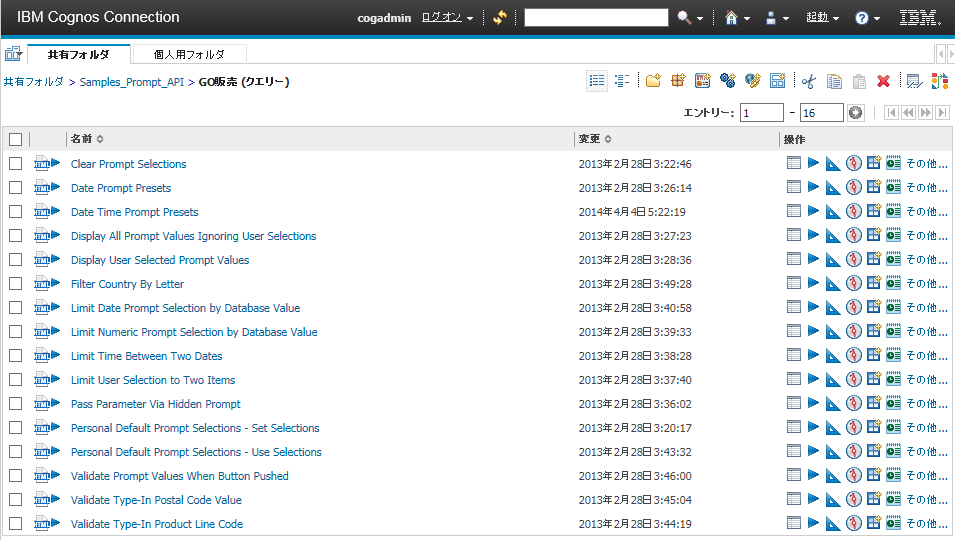The image size is (955, 540).
Task: Open Display User Selected Prompt Values in Query Studio compass
Action: click(x=854, y=259)
